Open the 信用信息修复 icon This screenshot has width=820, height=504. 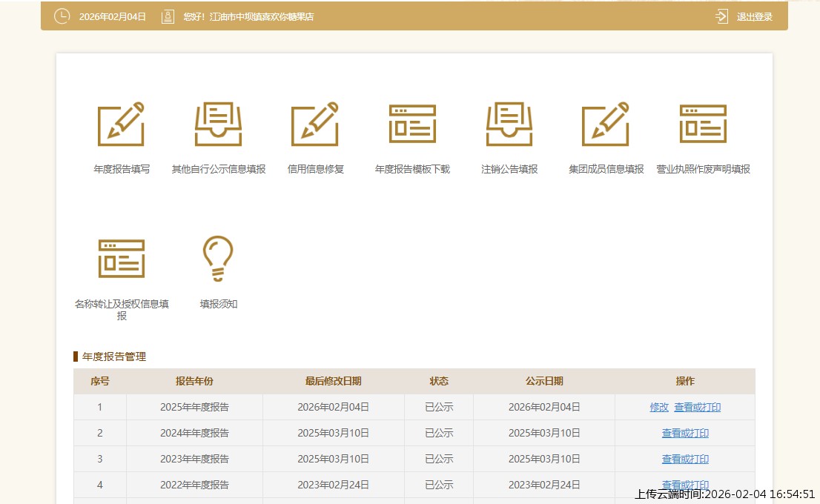click(x=315, y=125)
